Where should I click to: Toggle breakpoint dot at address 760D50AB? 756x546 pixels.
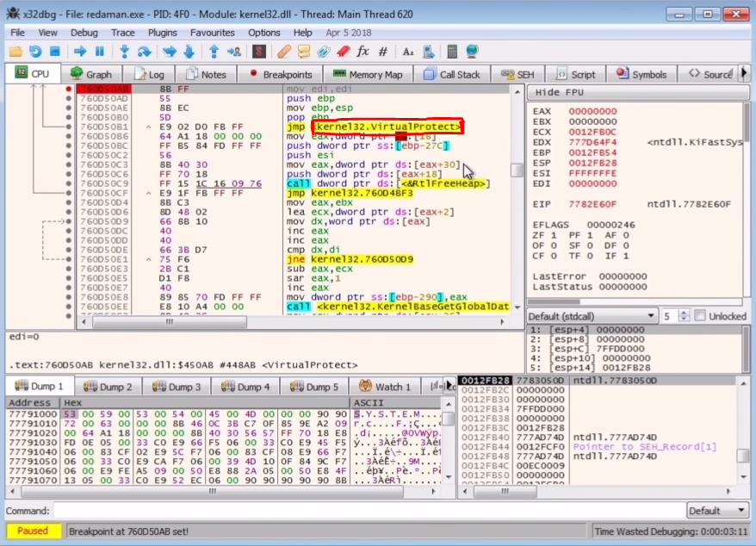tap(69, 89)
